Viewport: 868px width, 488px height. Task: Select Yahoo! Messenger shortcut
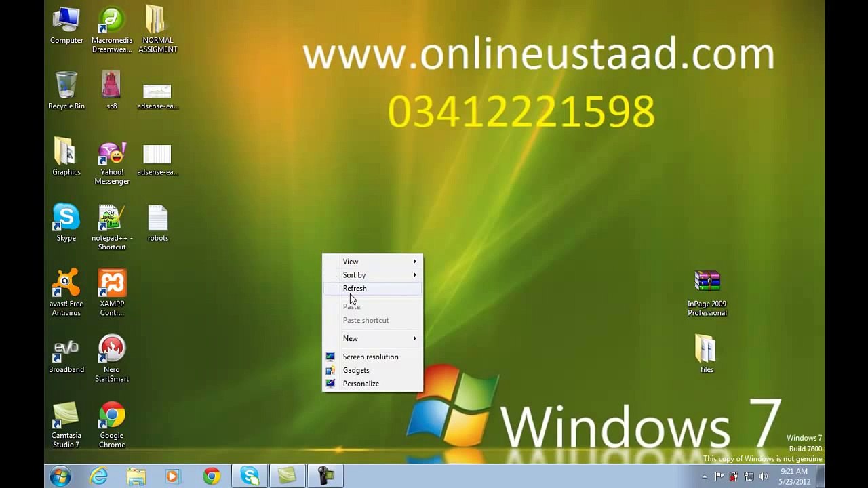[112, 163]
